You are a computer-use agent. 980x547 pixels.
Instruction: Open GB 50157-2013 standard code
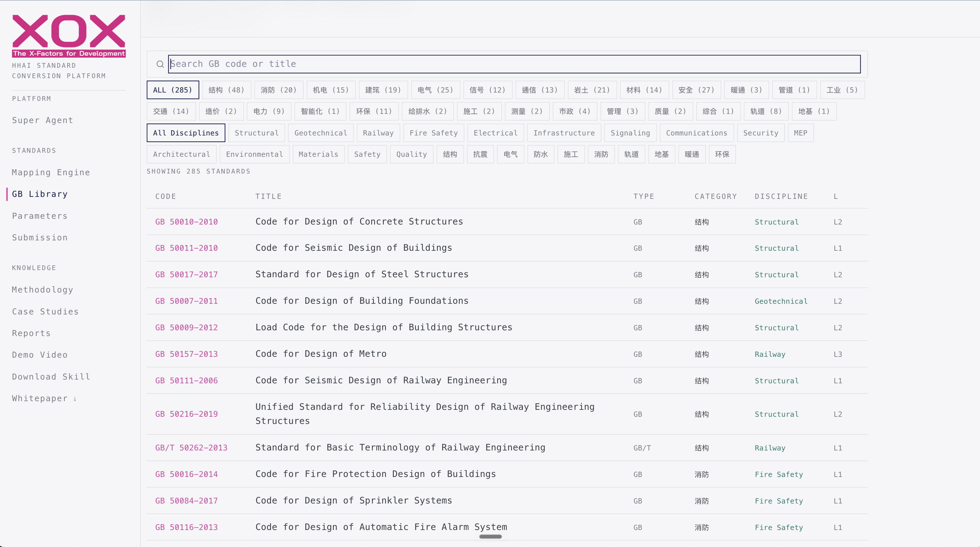pos(186,354)
